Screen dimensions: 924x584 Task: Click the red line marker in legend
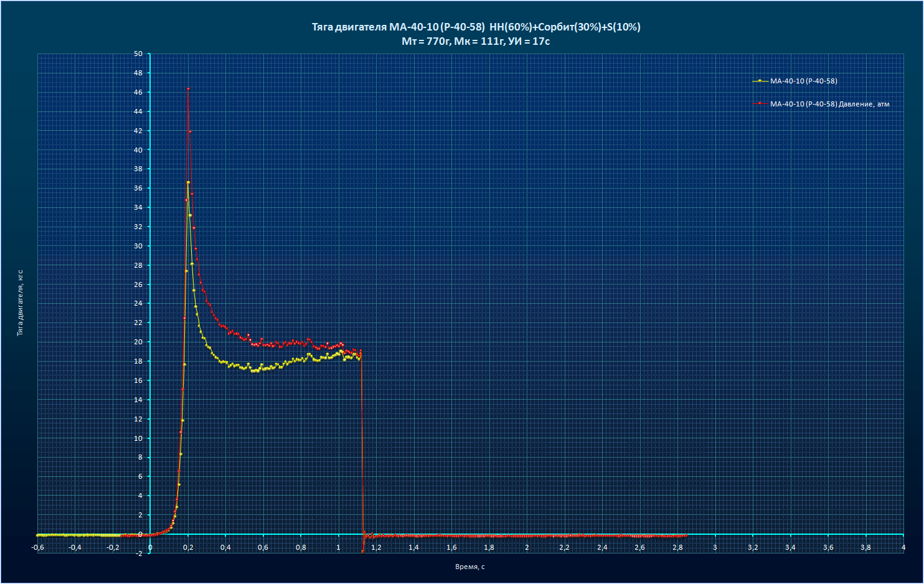tap(760, 104)
